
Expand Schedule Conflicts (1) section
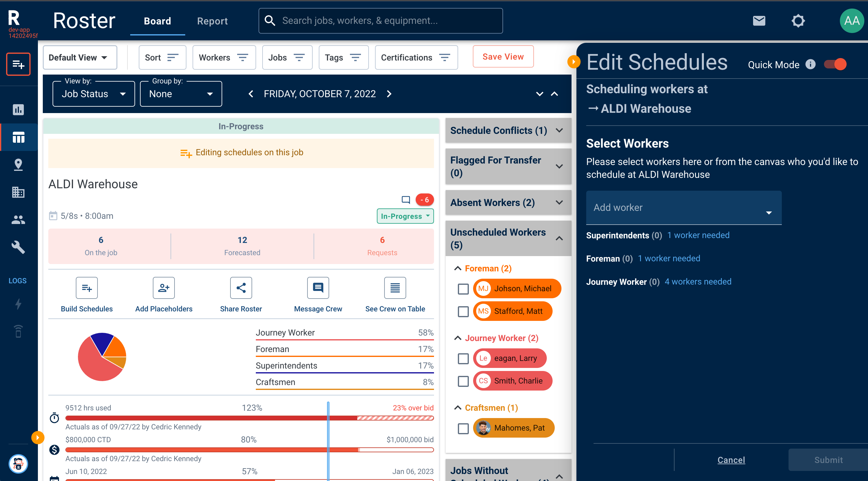pos(508,131)
